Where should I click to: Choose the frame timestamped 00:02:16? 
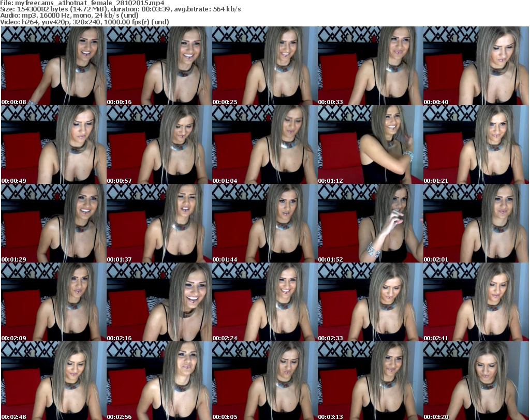coord(159,302)
